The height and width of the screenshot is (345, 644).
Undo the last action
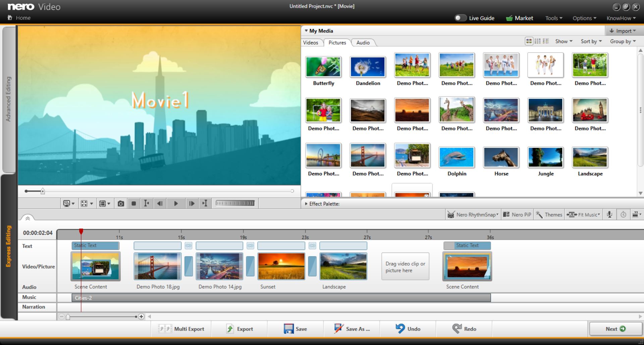408,329
